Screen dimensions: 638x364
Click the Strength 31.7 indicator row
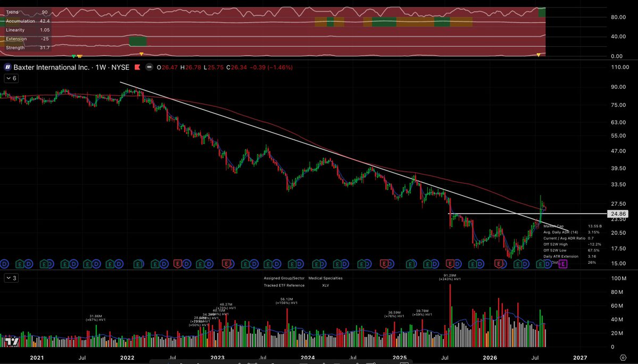tap(28, 48)
